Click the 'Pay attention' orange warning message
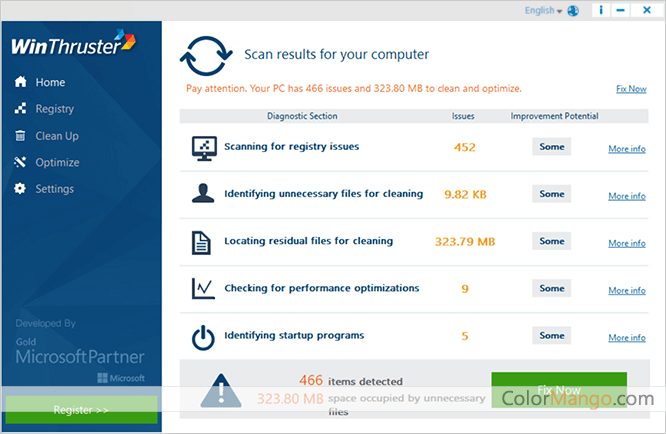666x434 pixels. point(353,88)
